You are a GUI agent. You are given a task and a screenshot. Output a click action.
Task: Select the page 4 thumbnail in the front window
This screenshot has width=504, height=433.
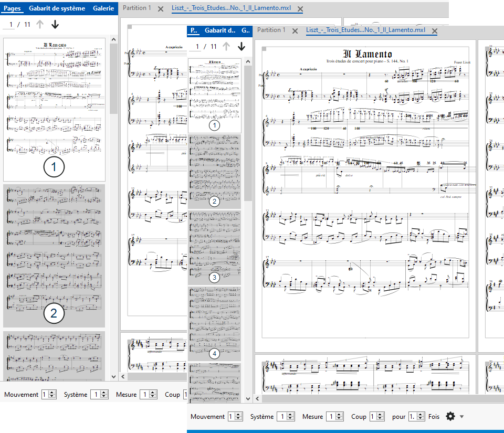[214, 324]
